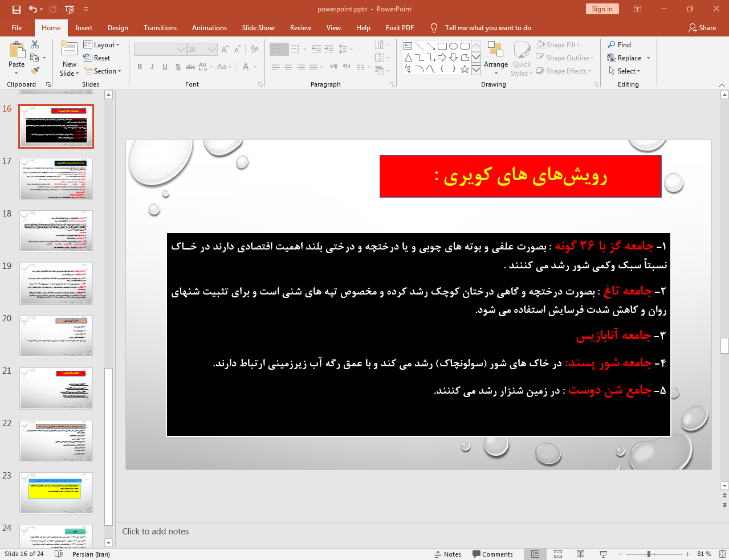Open the Select dropdown in Editing
The width and height of the screenshot is (729, 560).
[624, 71]
